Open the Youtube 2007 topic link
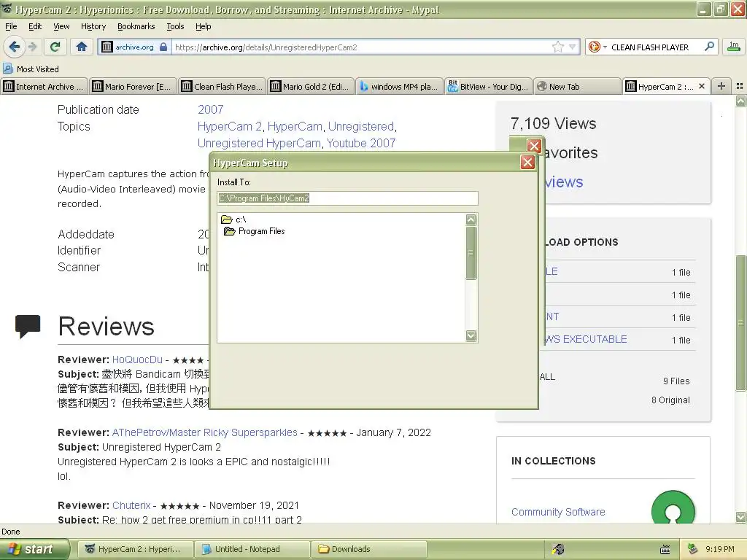 coord(361,143)
